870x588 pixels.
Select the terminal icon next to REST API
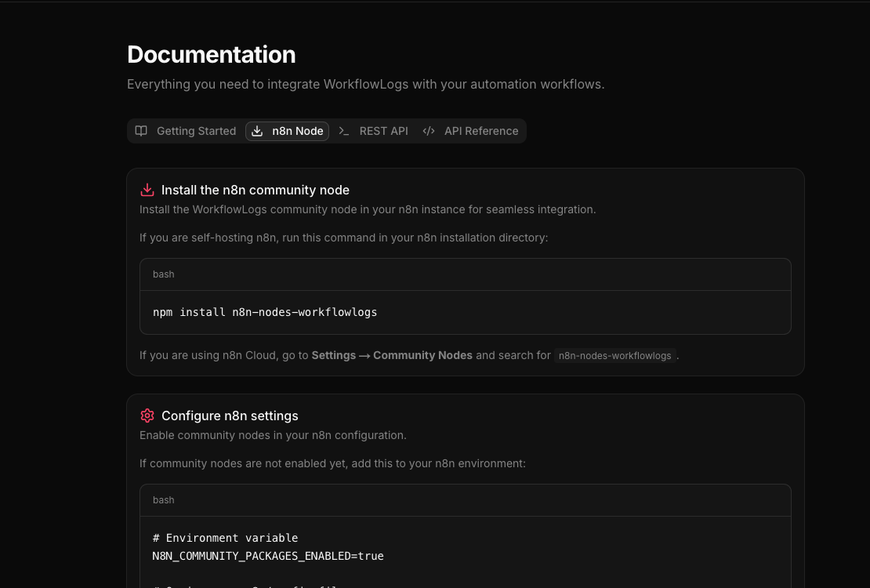pyautogui.click(x=344, y=131)
